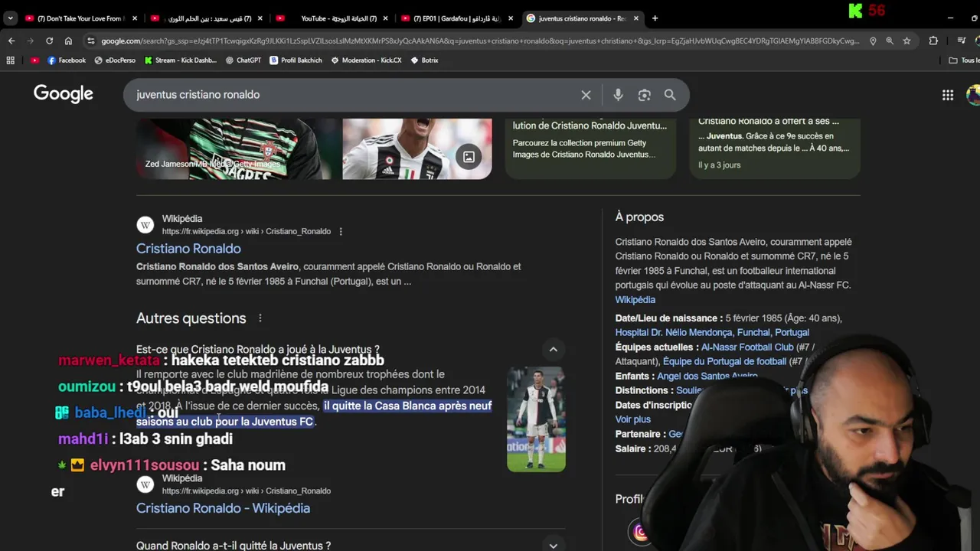Image resolution: width=980 pixels, height=551 pixels.
Task: Open the Profil Bakchich bookmark
Action: pos(296,60)
